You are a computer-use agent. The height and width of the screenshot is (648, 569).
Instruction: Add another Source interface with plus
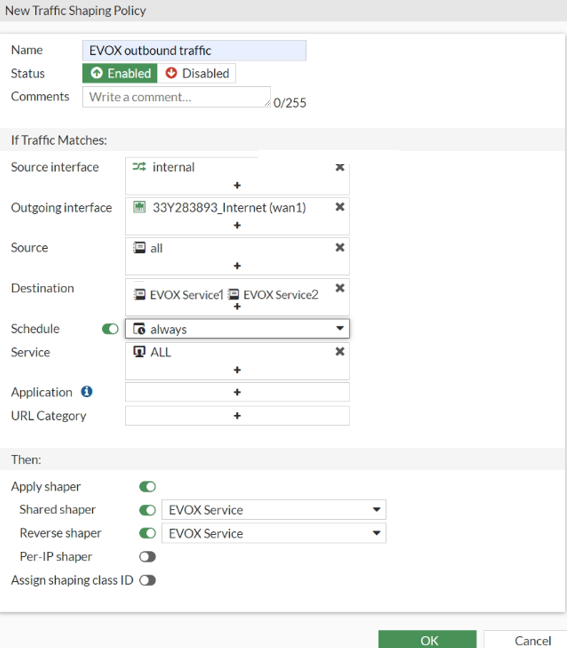click(x=237, y=186)
